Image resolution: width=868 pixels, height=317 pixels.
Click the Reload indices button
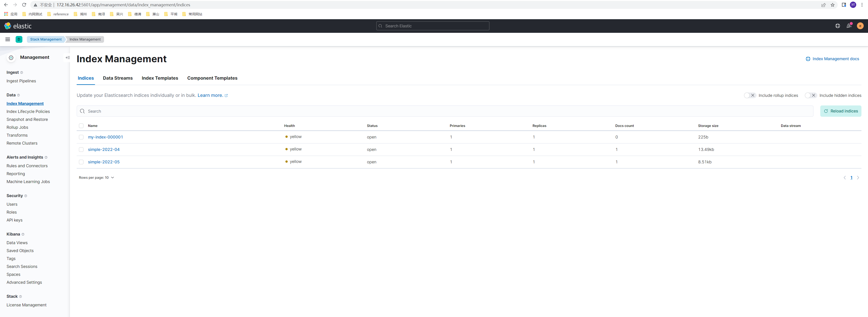(x=840, y=111)
